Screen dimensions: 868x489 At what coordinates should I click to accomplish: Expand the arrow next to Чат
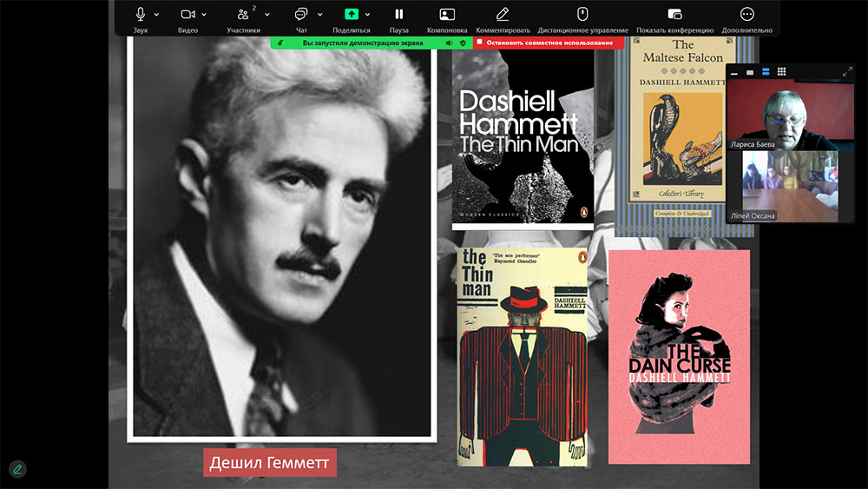(319, 15)
